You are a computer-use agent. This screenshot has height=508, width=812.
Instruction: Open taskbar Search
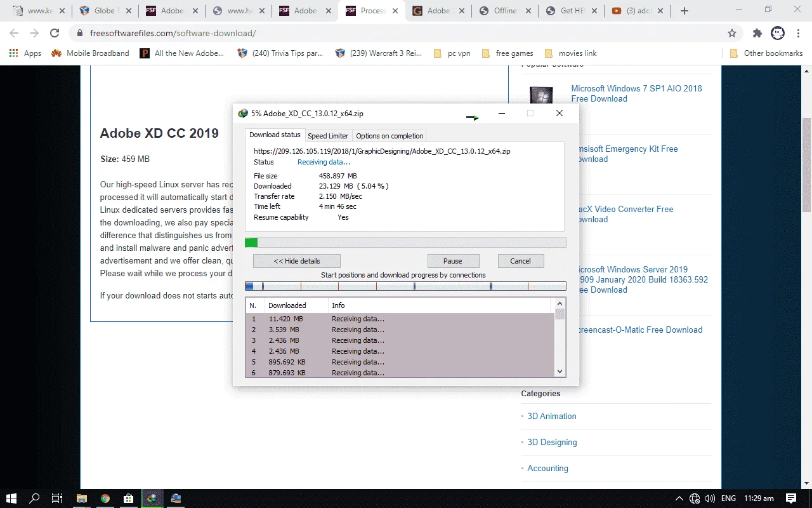35,498
